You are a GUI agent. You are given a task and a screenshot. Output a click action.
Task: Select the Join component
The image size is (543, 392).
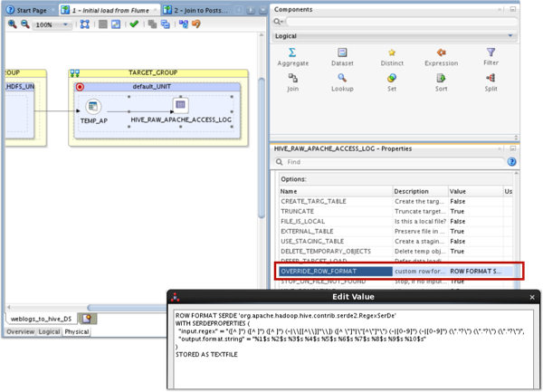point(292,82)
